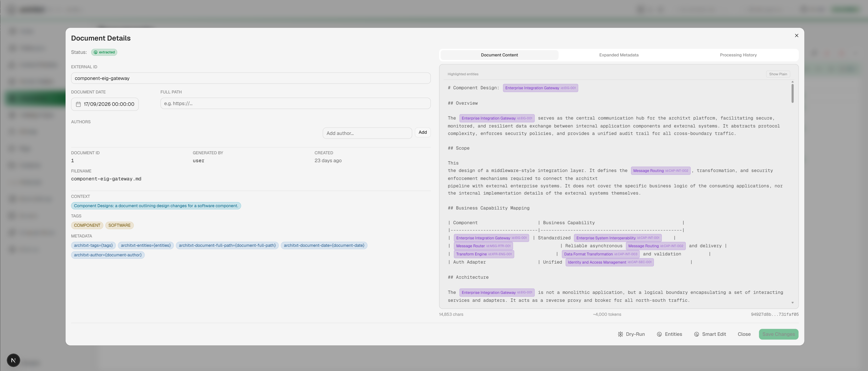This screenshot has height=371, width=868.
Task: Click the Close button
Action: click(744, 334)
